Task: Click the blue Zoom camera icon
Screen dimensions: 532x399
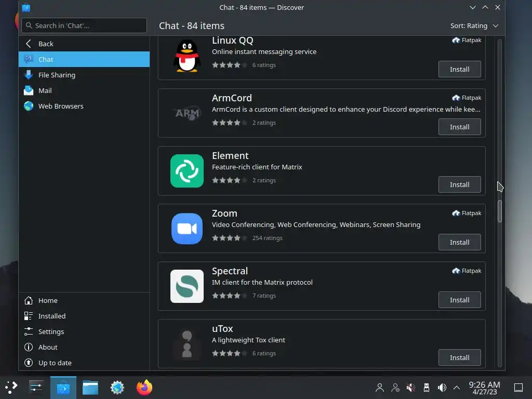Action: click(187, 229)
